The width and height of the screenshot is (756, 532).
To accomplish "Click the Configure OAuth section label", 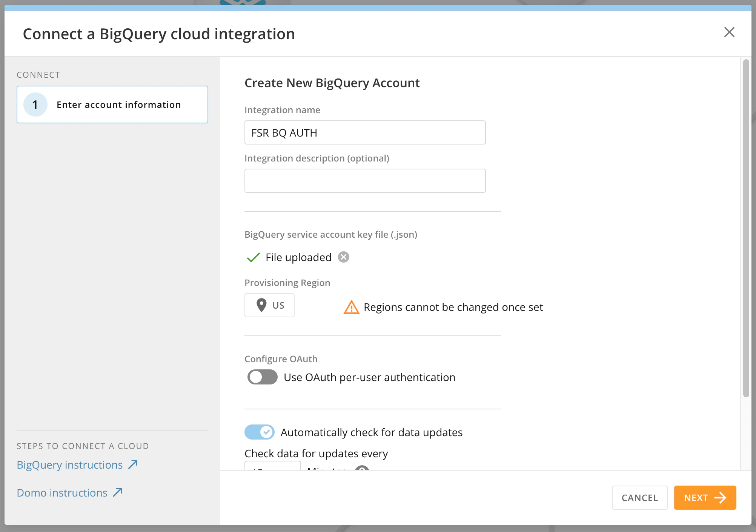I will point(281,359).
